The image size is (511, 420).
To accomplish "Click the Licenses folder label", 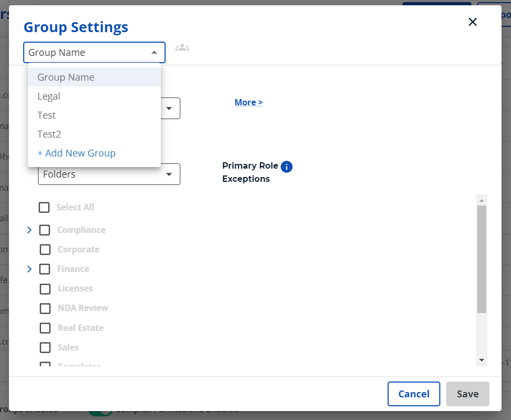I will tap(75, 288).
